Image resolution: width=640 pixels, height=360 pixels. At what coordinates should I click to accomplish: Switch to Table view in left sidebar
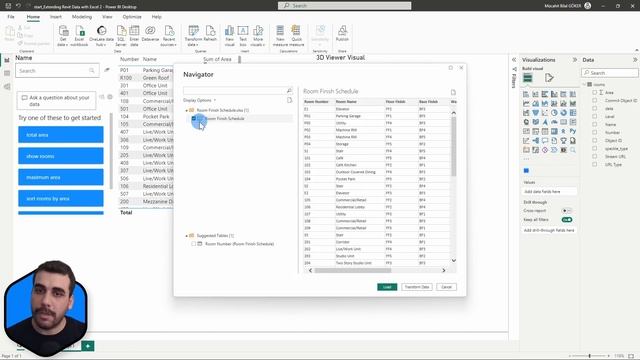7,73
